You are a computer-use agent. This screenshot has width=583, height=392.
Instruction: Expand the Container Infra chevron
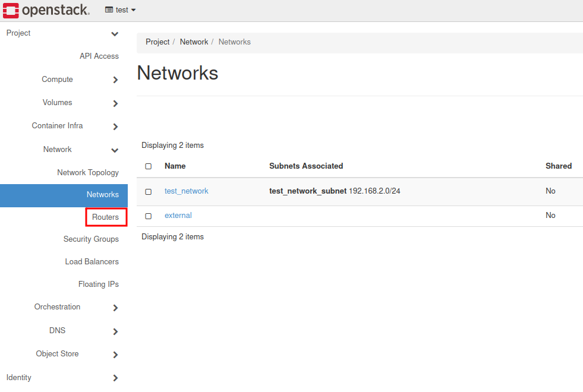click(x=115, y=127)
